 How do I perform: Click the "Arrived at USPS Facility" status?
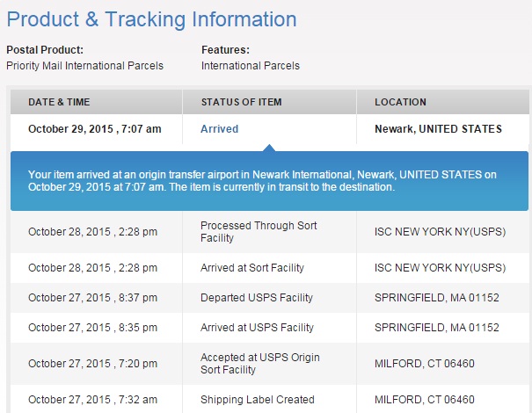pyautogui.click(x=257, y=328)
